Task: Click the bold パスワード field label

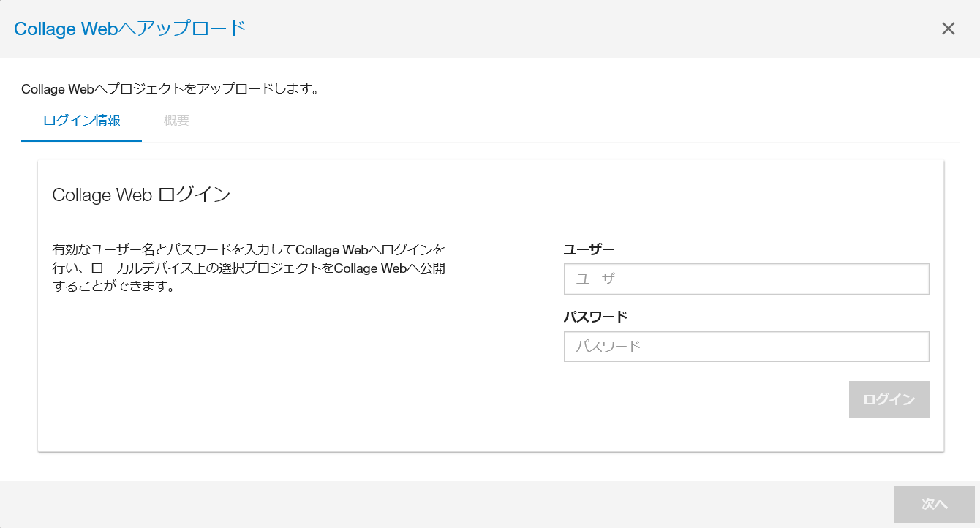Action: coord(595,317)
